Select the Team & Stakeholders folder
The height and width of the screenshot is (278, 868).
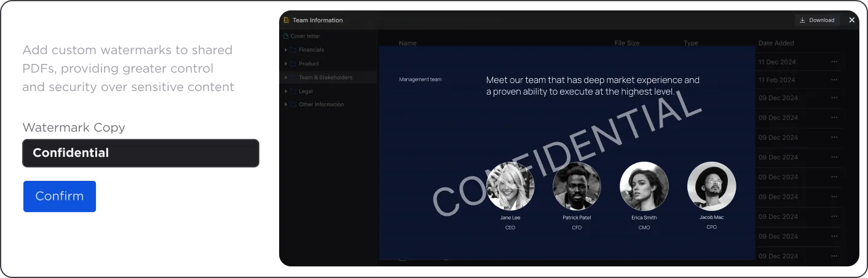tap(322, 78)
